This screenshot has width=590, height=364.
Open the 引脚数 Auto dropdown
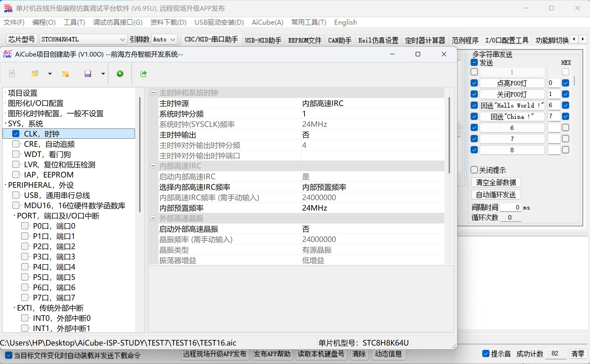tap(164, 39)
